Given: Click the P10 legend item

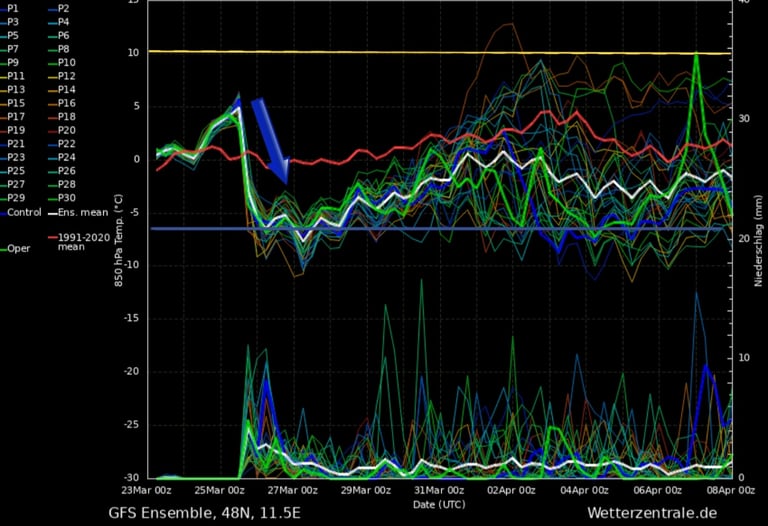Looking at the screenshot, I should [x=67, y=63].
